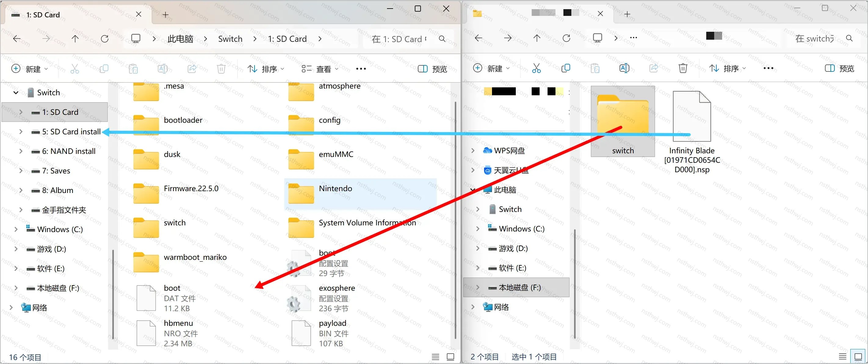Click Switch in left address breadcrumb
This screenshot has width=868, height=364.
click(230, 39)
